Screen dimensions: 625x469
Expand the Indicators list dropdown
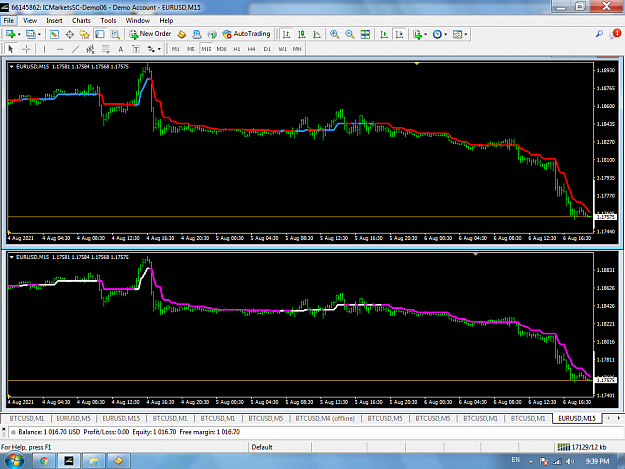(425, 35)
